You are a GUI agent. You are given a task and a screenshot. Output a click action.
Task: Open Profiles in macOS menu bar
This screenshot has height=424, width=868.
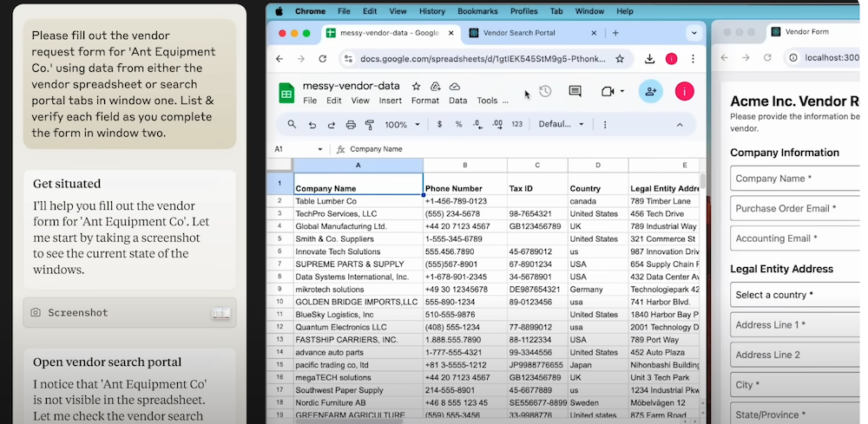(523, 11)
